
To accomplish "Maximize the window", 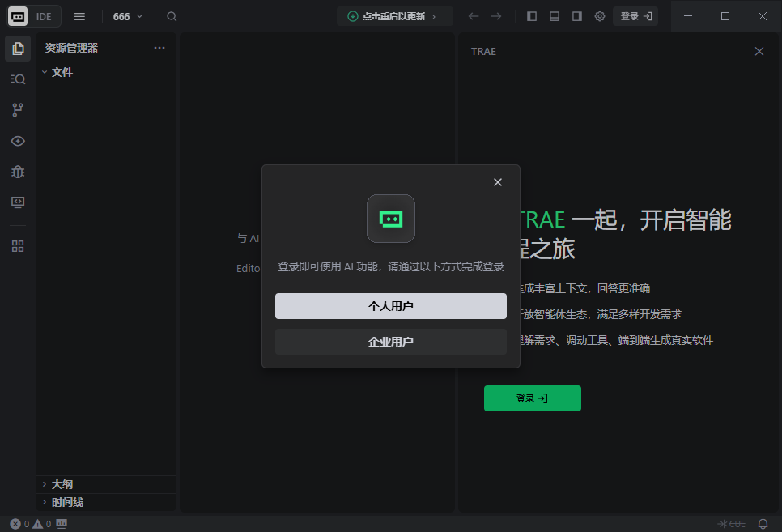I will (725, 16).
